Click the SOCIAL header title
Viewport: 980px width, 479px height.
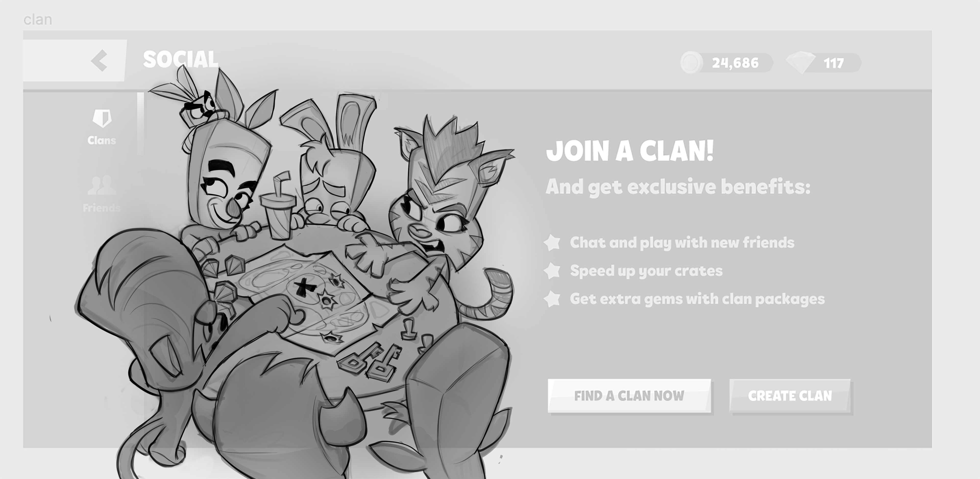click(x=180, y=60)
